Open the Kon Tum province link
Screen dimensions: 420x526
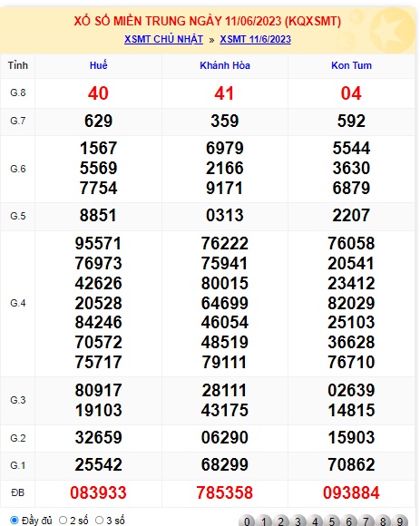click(x=351, y=65)
